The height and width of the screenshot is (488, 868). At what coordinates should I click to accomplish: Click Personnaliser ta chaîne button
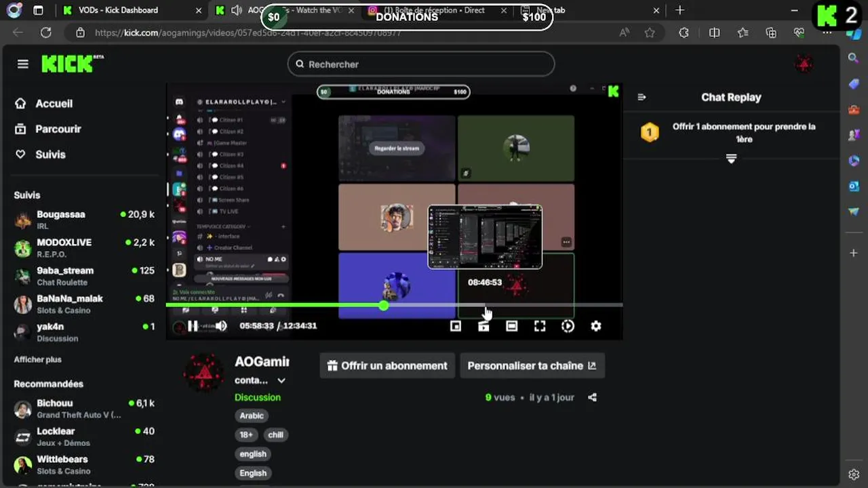(x=532, y=365)
